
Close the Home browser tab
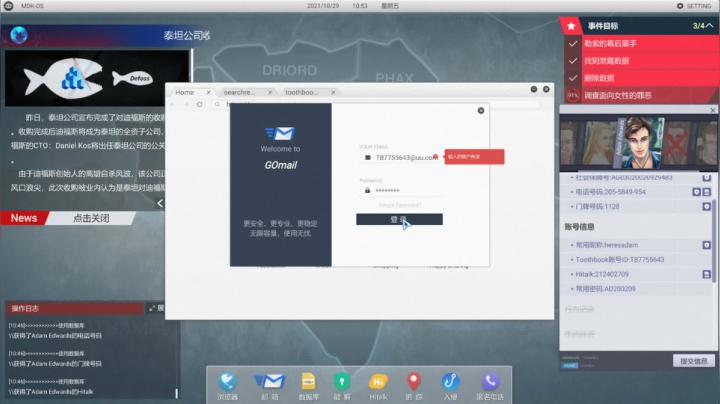208,92
